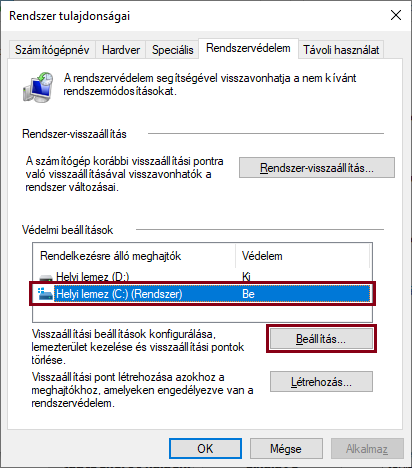This screenshot has width=412, height=468.
Task: Click the C: system drive icon
Action: tap(45, 294)
